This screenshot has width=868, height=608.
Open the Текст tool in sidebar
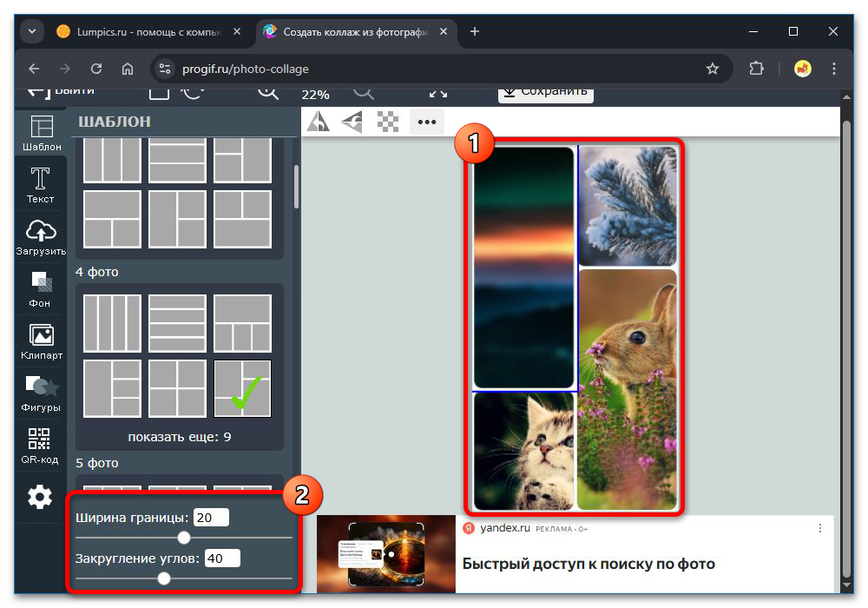click(x=40, y=185)
